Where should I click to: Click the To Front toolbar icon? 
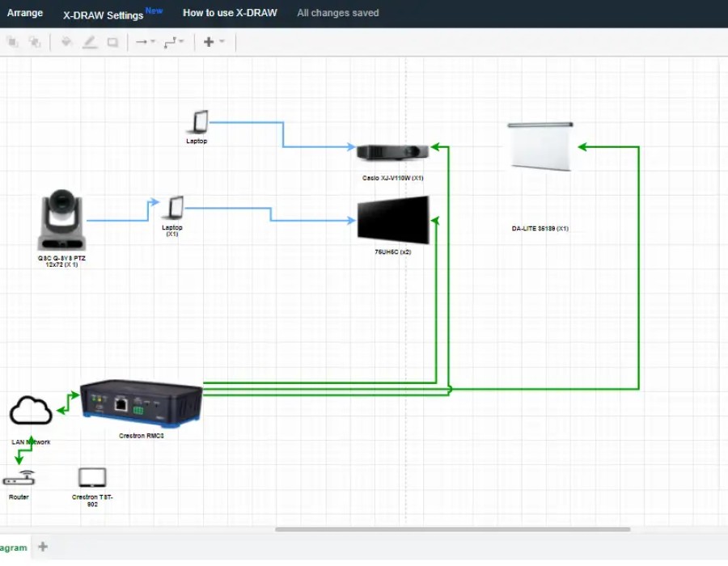[13, 42]
